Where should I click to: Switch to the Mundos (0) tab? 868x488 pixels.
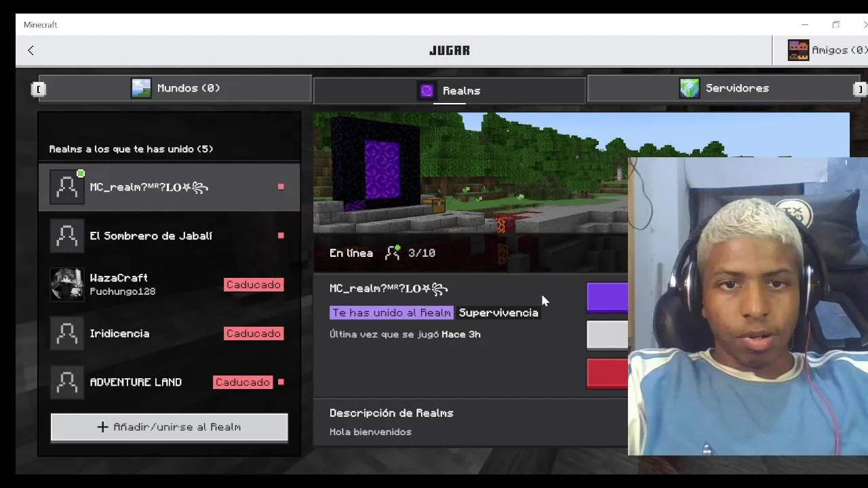click(x=175, y=88)
